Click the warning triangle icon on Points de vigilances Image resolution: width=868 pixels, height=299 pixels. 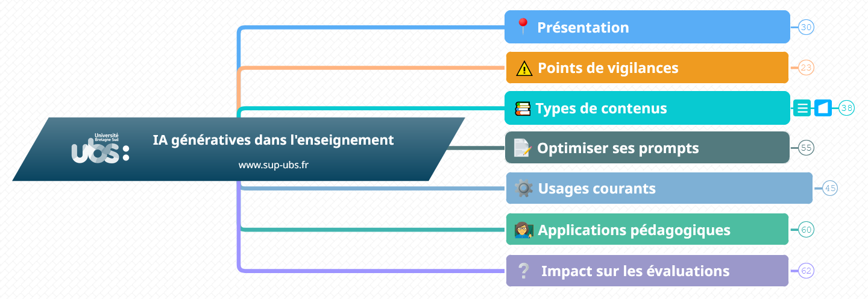(524, 68)
